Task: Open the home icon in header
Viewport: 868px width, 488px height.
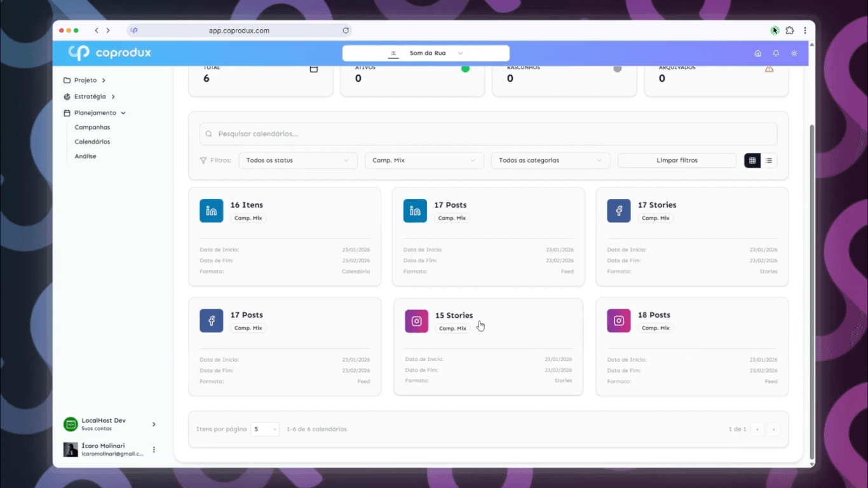Action: click(757, 53)
